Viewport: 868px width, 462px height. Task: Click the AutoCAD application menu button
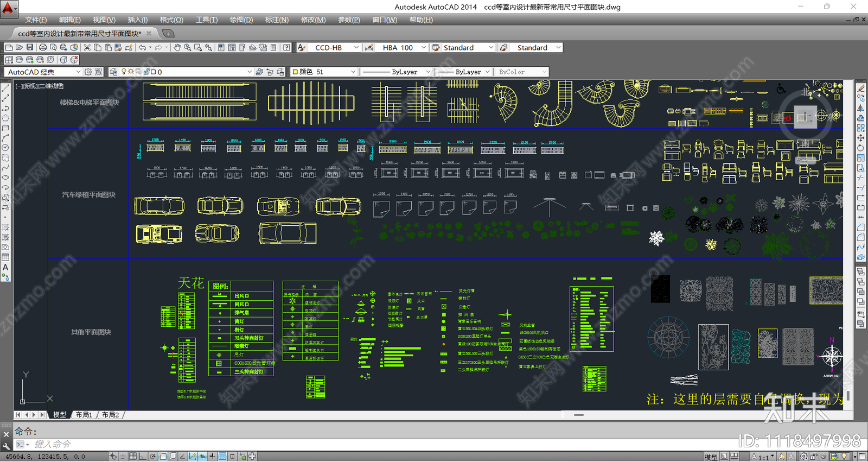[9, 8]
